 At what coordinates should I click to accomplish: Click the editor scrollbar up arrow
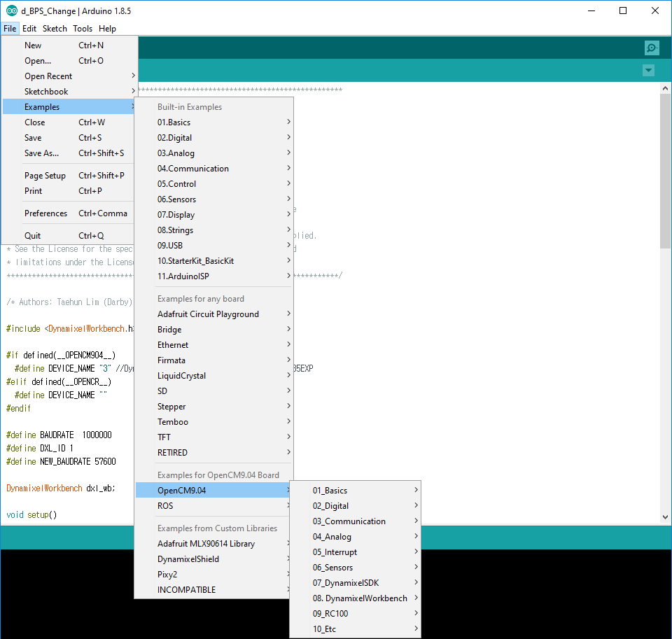[665, 88]
